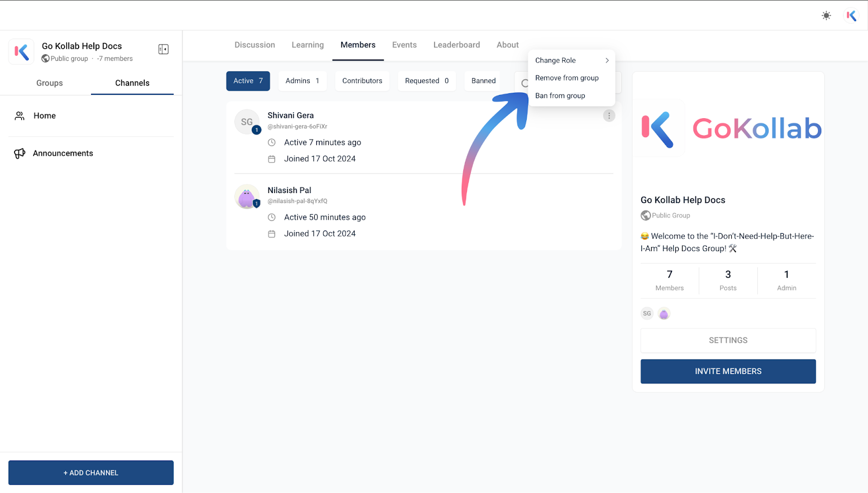Image resolution: width=868 pixels, height=493 pixels.
Task: Click INVITE MEMBERS button
Action: 728,372
